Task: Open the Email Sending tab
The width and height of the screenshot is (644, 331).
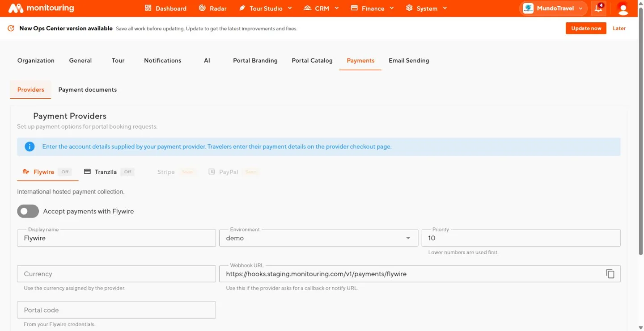Action: point(409,60)
